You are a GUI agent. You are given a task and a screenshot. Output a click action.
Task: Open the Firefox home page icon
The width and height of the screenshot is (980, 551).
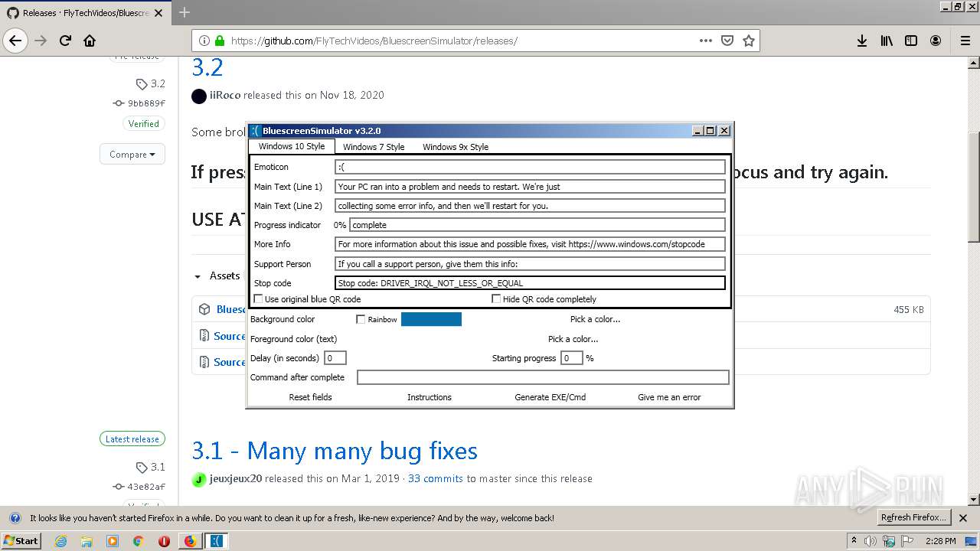coord(90,41)
